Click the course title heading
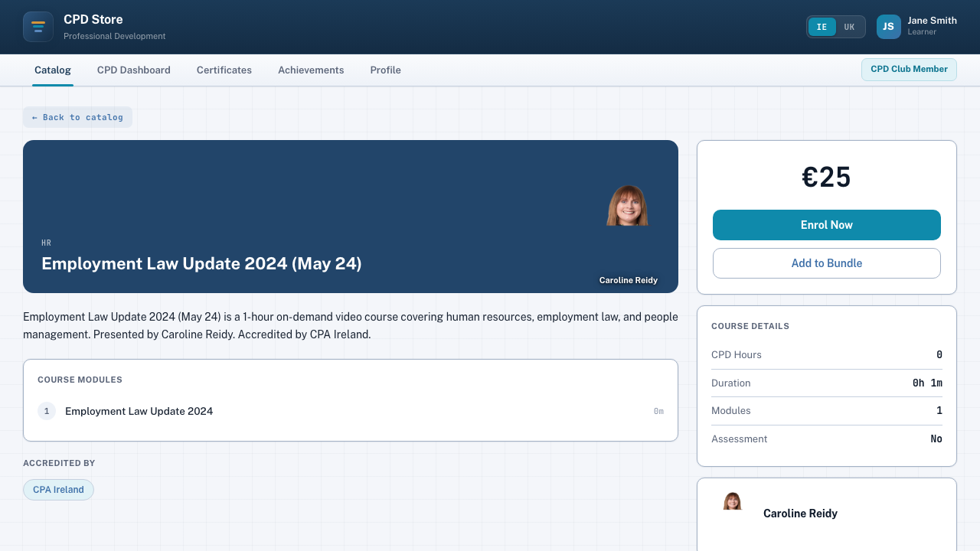 [x=201, y=263]
